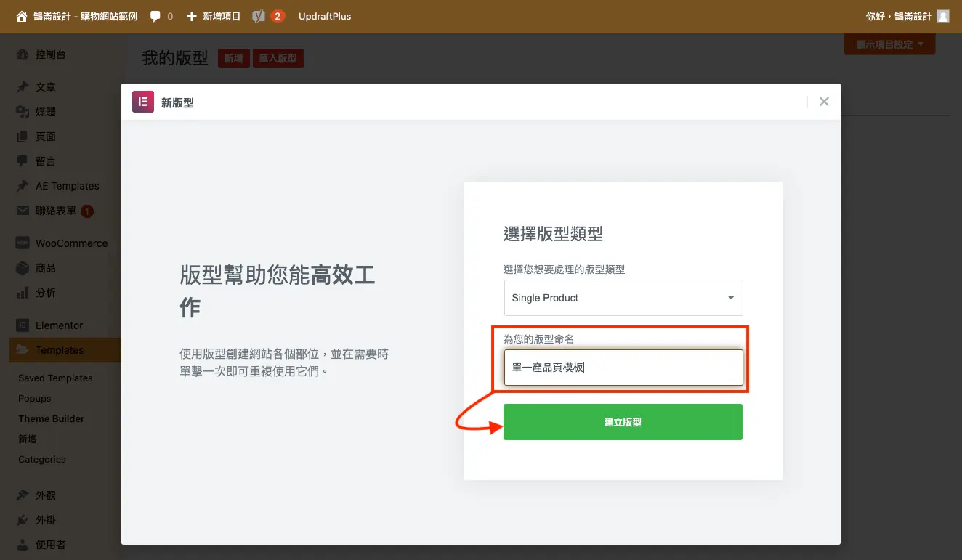Screen dimensions: 962x560
Task: Click the Templates folder icon in sidebar
Action: pos(23,350)
